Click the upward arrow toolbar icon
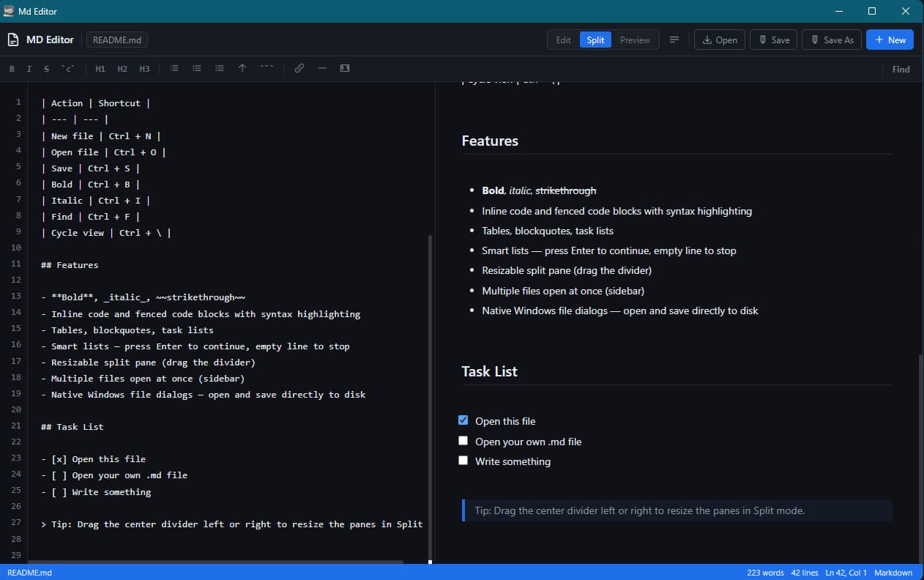This screenshot has width=924, height=580. tap(242, 69)
